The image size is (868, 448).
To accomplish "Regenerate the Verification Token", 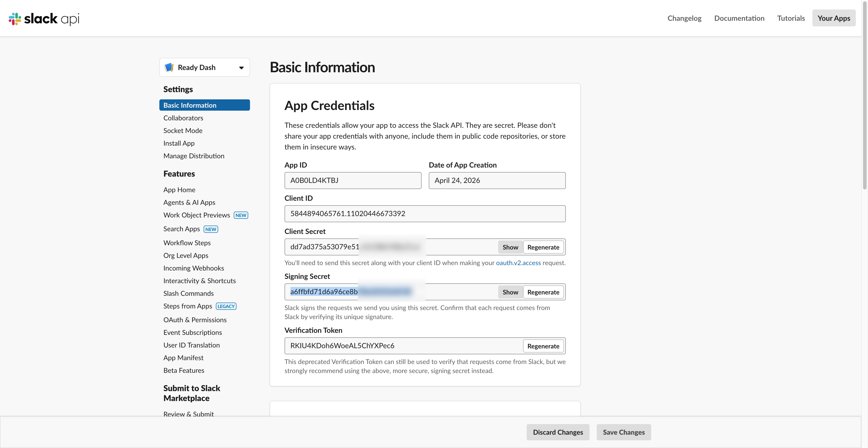I will pos(543,346).
